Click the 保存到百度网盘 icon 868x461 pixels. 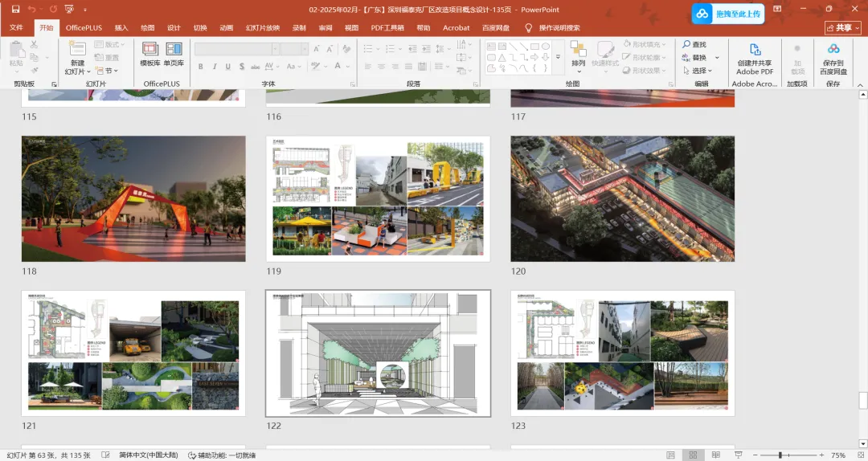point(833,50)
